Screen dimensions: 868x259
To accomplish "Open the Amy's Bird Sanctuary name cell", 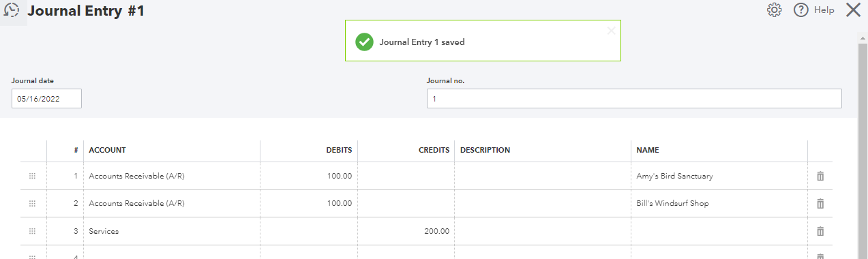I will click(x=719, y=176).
